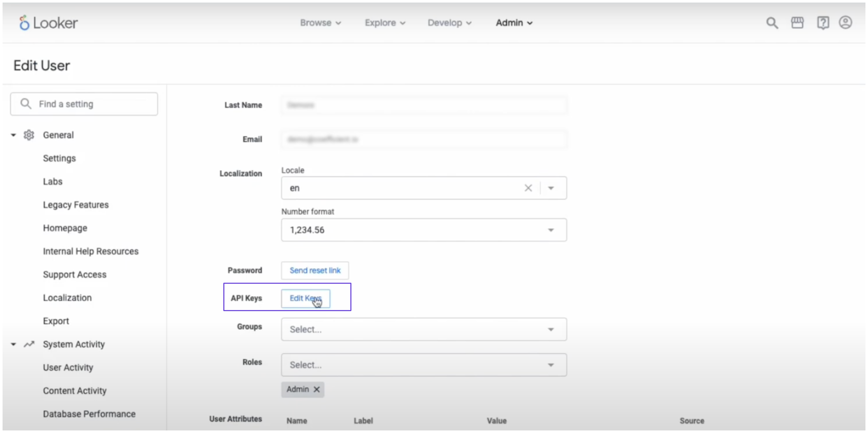Open the Marketplace storefront icon
The width and height of the screenshot is (868, 433).
[x=797, y=23]
